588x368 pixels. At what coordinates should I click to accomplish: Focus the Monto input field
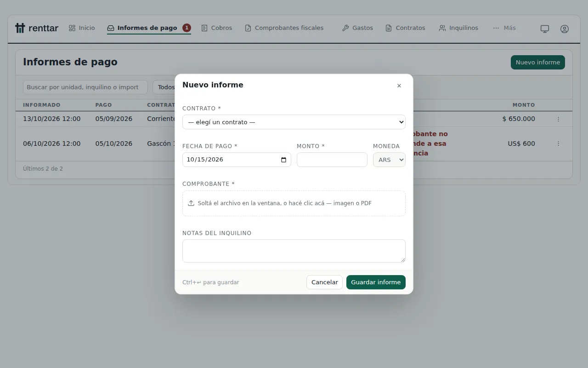332,160
